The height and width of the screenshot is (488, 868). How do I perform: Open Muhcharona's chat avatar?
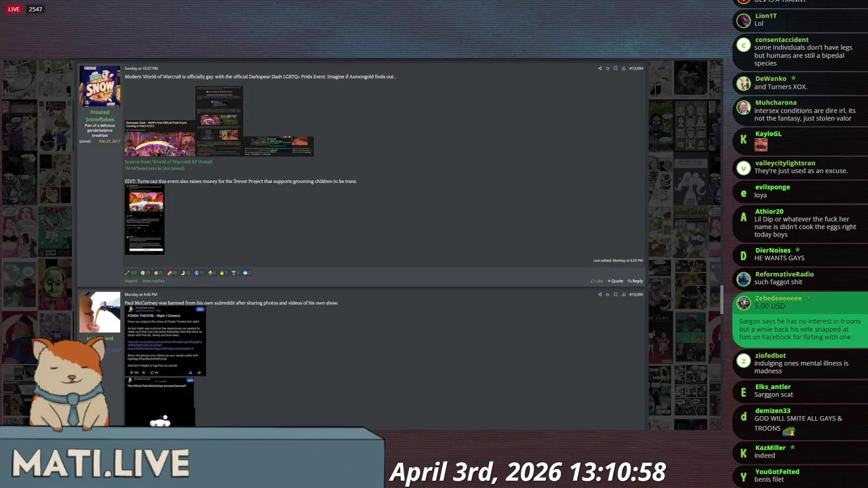point(744,108)
